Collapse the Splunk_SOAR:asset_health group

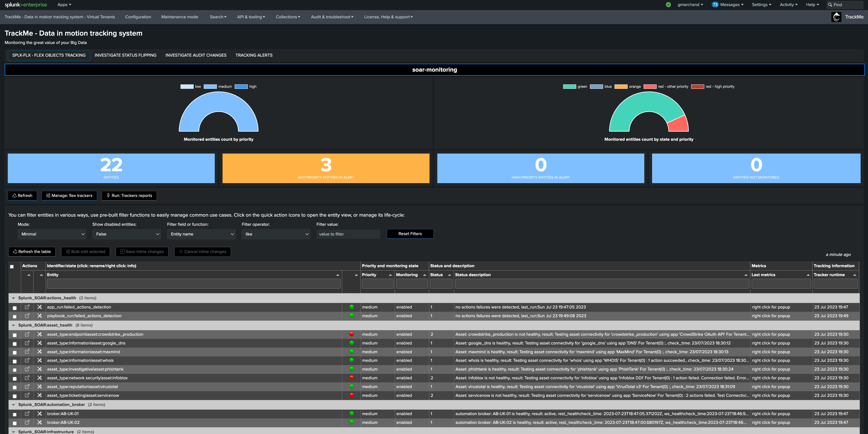point(13,325)
